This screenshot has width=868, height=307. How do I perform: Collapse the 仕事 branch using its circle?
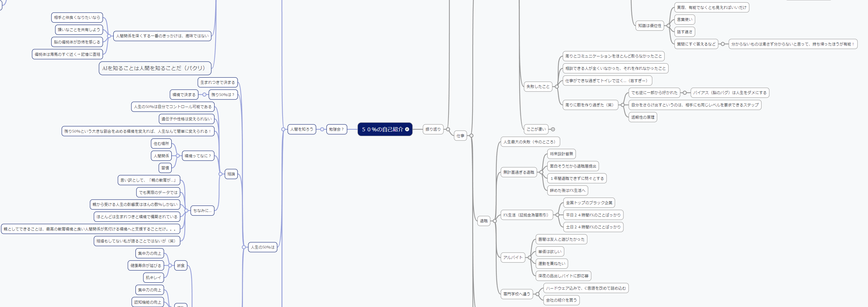(471, 136)
